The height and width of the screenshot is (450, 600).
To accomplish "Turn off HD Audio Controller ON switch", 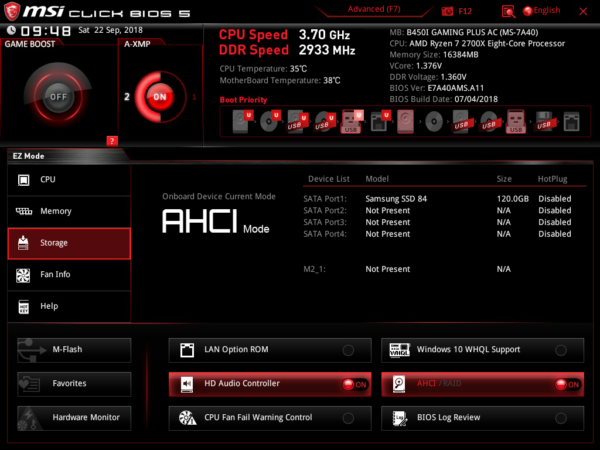I will 355,385.
